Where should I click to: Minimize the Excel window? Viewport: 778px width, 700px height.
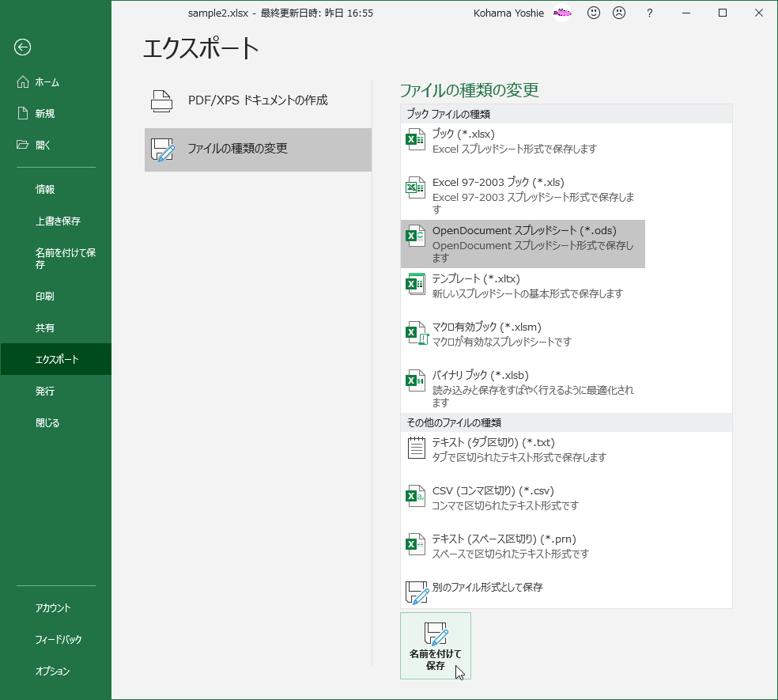(686, 13)
